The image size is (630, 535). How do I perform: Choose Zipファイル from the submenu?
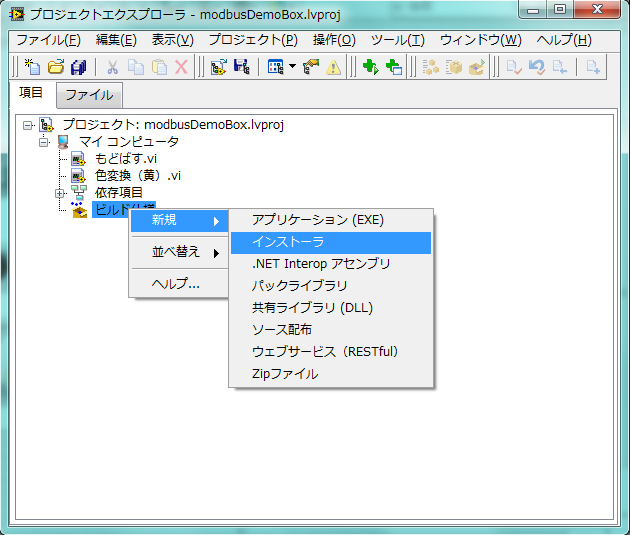(x=331, y=374)
